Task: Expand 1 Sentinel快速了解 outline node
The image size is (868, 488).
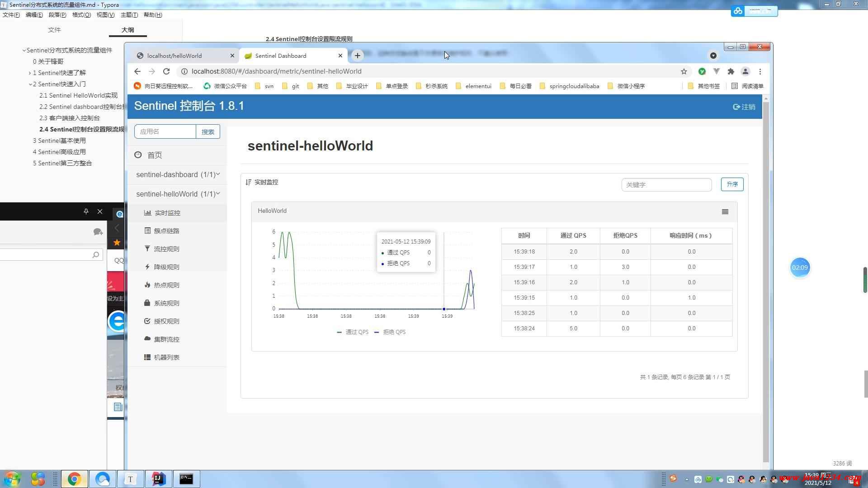Action: coord(30,73)
